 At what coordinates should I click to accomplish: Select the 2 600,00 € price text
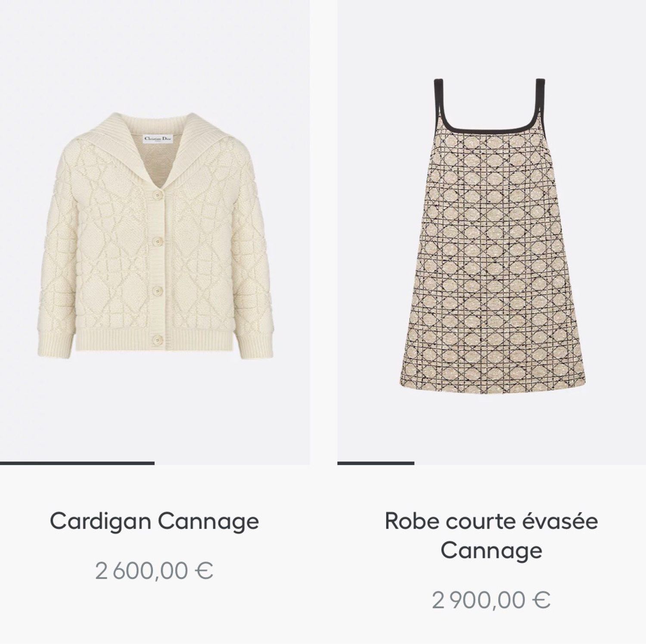click(x=155, y=571)
